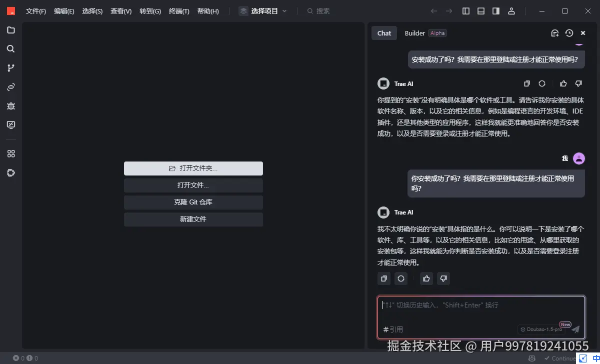Viewport: 600px width, 364px height.
Task: Open the # 引用 reference picker
Action: click(x=393, y=329)
